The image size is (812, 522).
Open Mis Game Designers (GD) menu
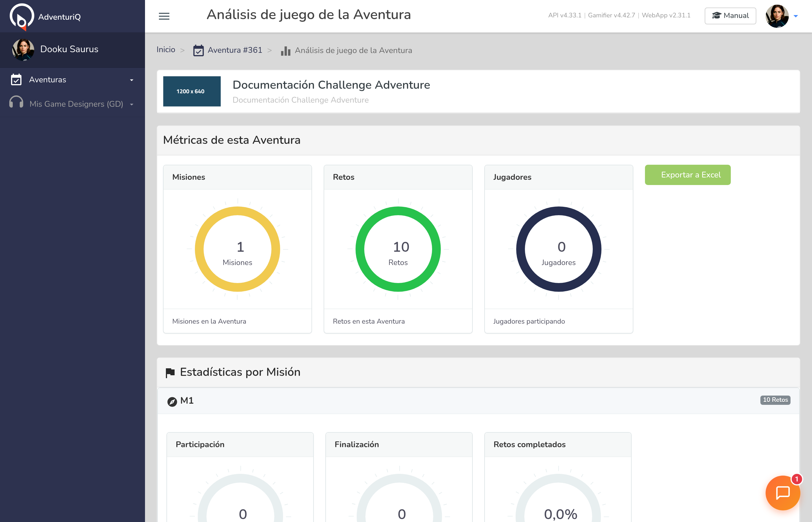tap(76, 104)
